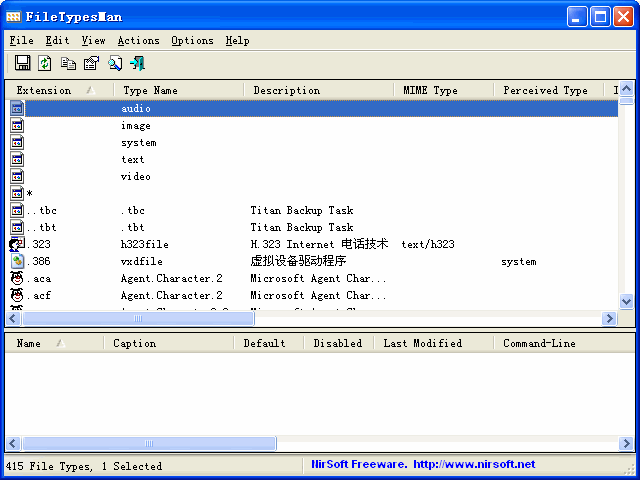Viewport: 640px width, 480px height.
Task: Sort actions by the Disabled column header
Action: pos(338,343)
